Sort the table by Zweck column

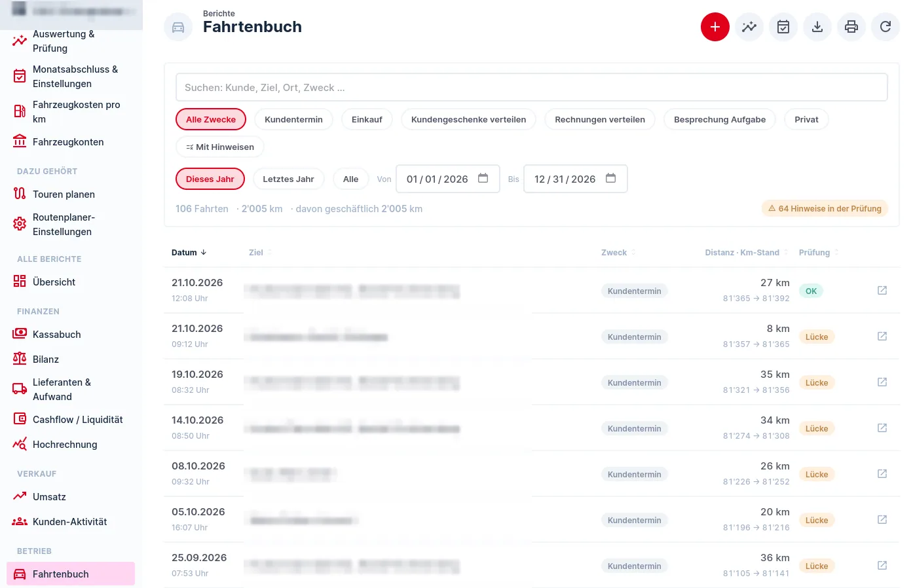[618, 253]
